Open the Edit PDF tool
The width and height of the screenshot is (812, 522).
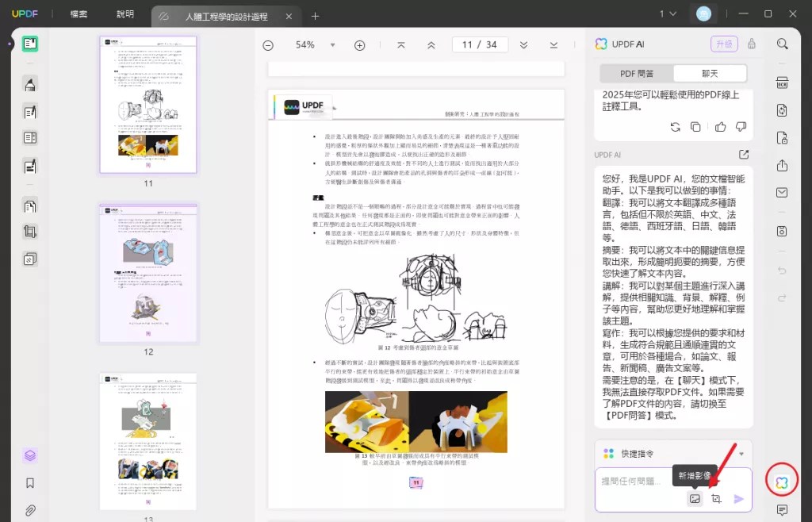pos(30,111)
